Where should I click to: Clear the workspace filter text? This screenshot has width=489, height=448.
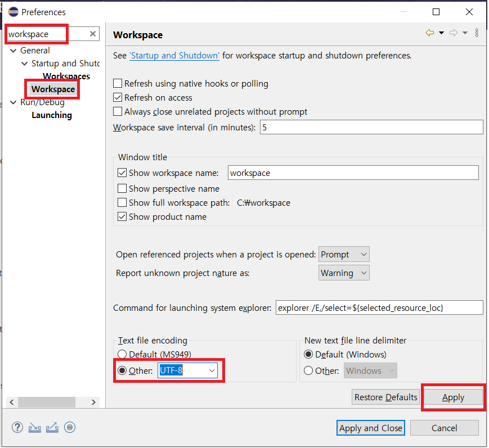tap(93, 34)
